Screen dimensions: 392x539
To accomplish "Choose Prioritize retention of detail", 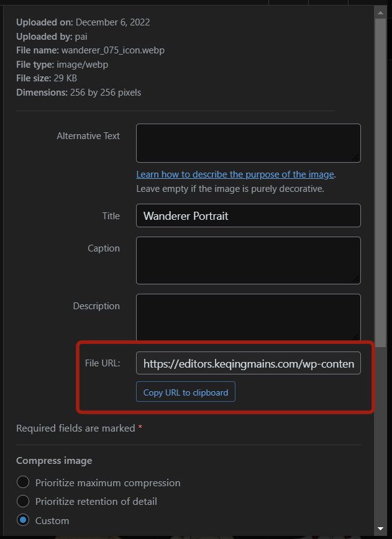I will point(23,501).
